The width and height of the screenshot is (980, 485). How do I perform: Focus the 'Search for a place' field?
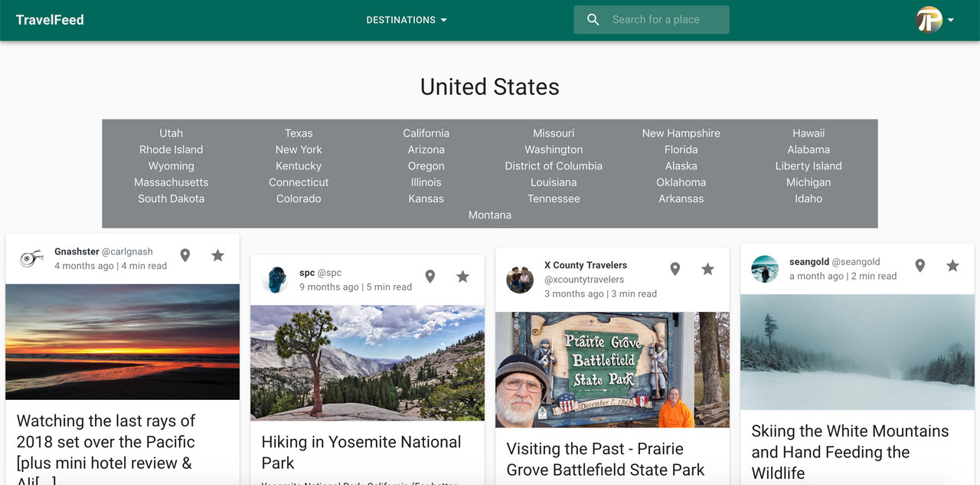pyautogui.click(x=652, y=20)
